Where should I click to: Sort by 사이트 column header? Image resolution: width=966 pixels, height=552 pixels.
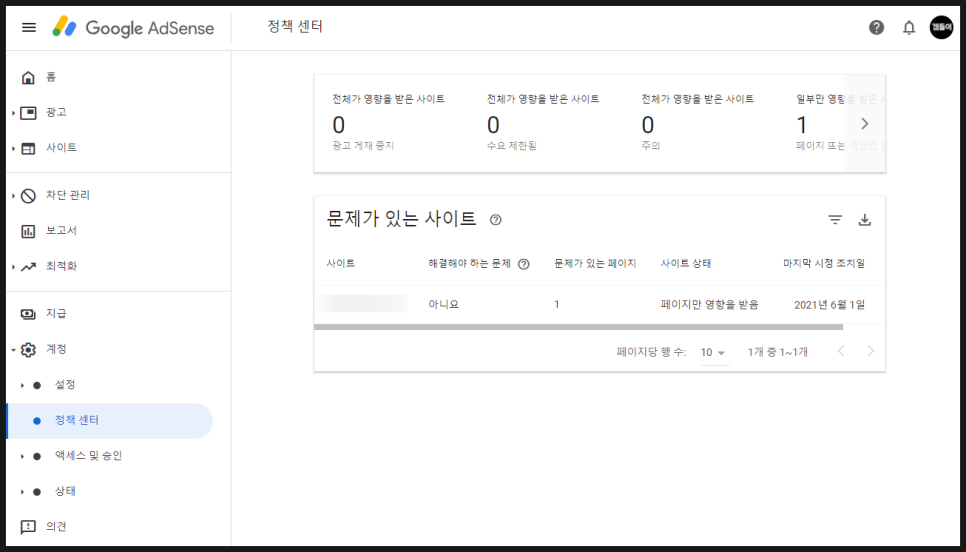[341, 264]
